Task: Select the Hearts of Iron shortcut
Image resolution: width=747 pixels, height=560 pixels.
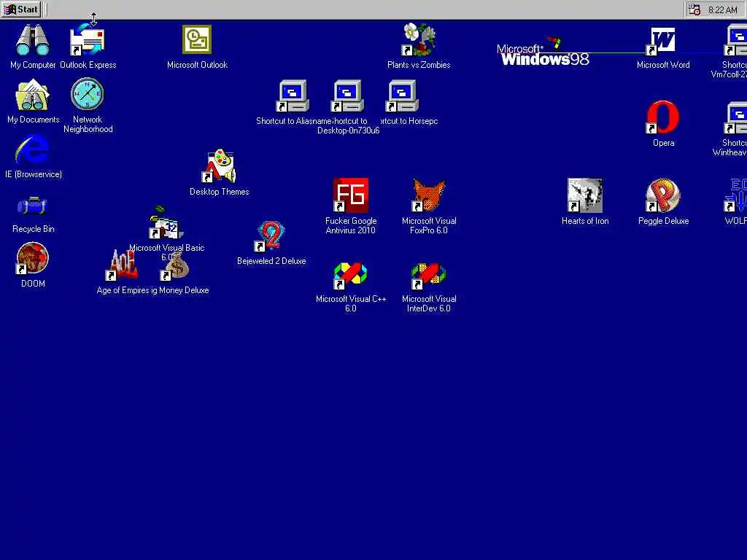Action: 585,195
